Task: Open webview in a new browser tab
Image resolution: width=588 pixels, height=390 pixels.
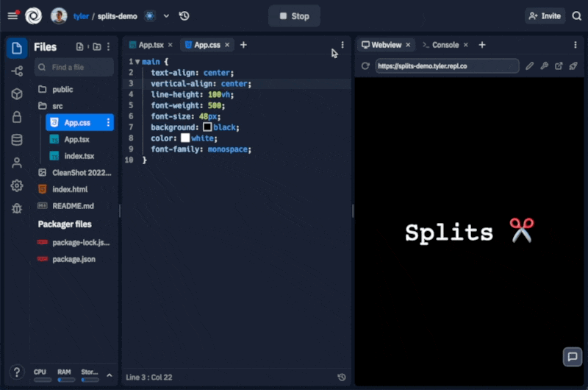Action: (x=559, y=66)
